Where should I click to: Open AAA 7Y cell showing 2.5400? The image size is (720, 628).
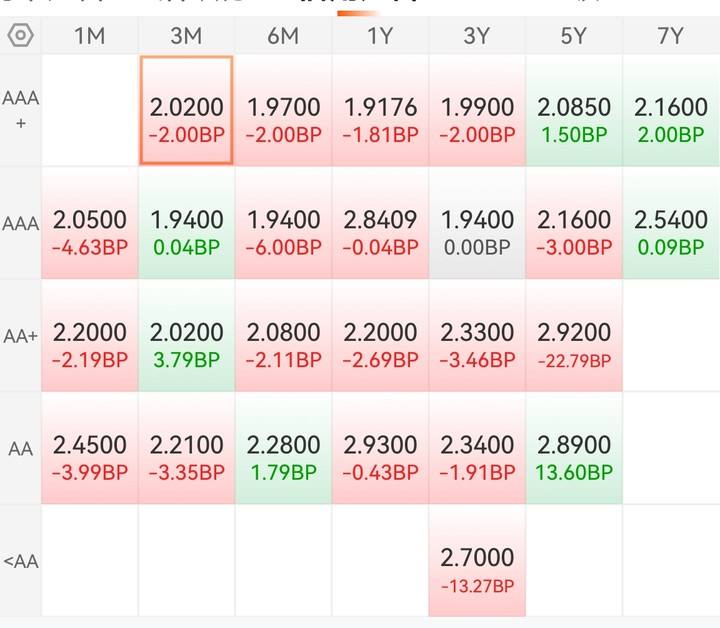click(671, 223)
